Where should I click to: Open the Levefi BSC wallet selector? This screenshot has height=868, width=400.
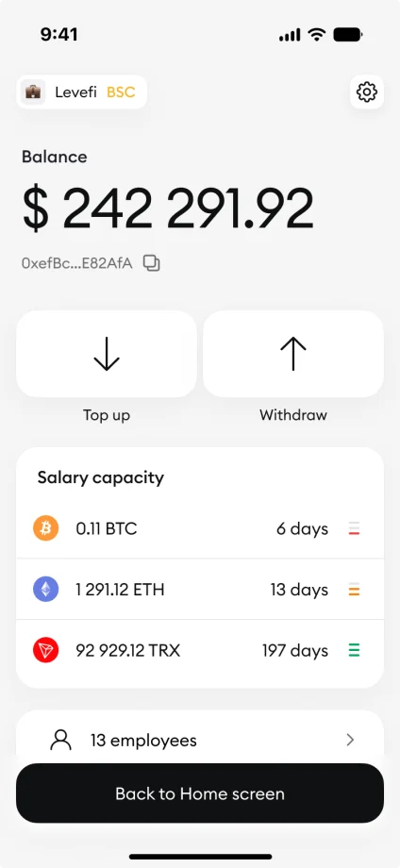pos(82,92)
